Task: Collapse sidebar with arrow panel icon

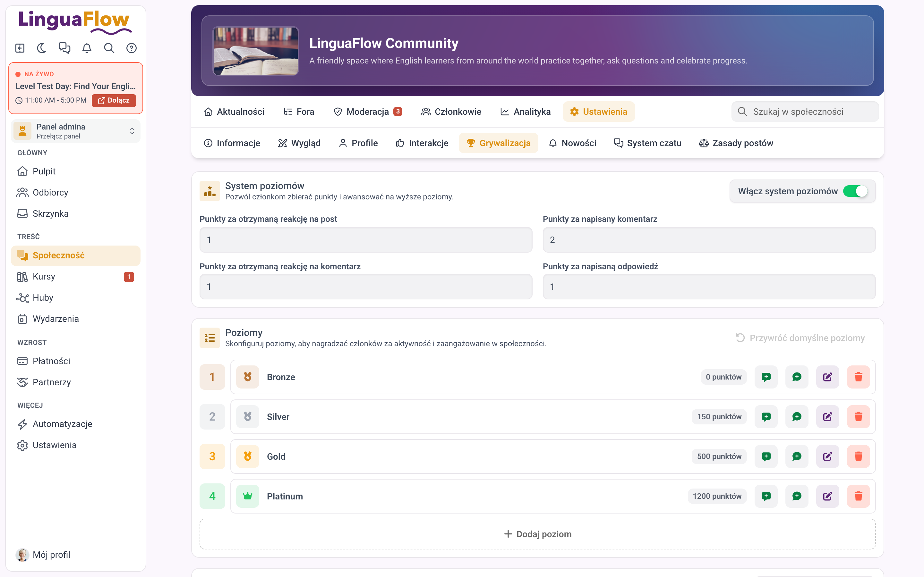Action: tap(20, 48)
